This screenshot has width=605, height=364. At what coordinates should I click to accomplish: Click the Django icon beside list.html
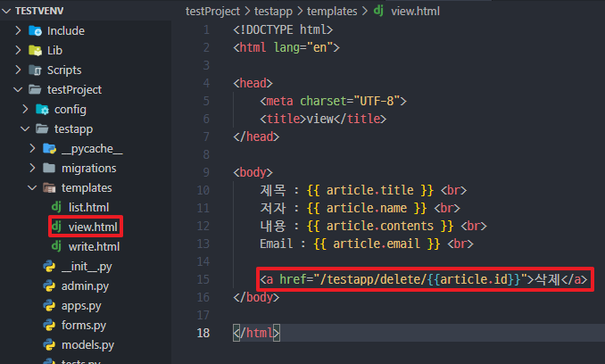pos(56,207)
